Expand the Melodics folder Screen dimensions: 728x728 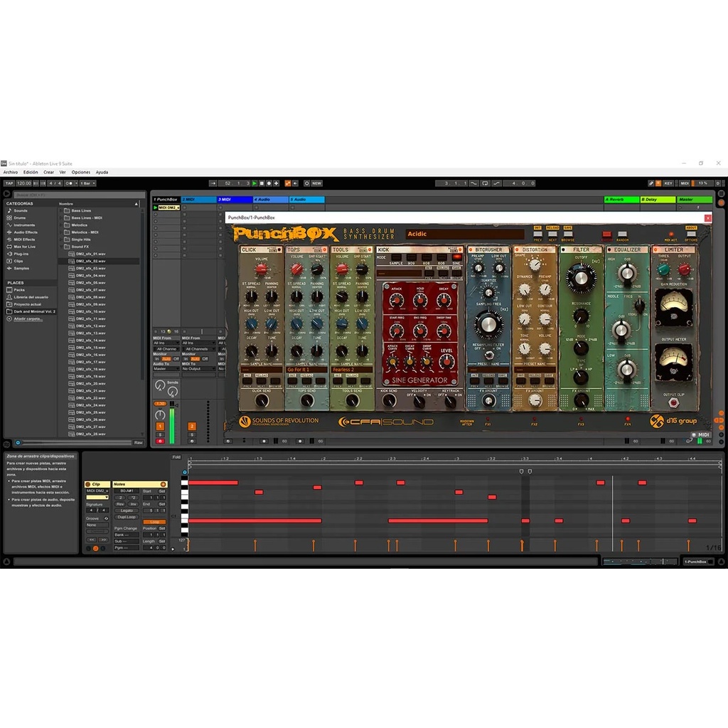[x=61, y=225]
